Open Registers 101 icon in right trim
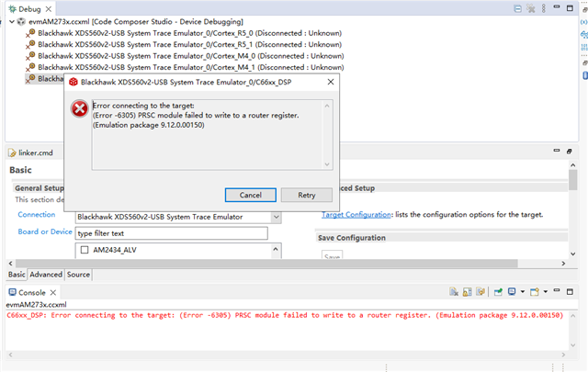Image resolution: width=588 pixels, height=372 pixels. click(x=584, y=47)
